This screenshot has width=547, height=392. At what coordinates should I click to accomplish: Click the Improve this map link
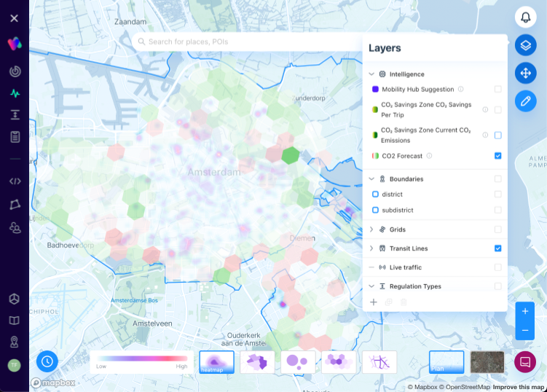[x=519, y=387]
